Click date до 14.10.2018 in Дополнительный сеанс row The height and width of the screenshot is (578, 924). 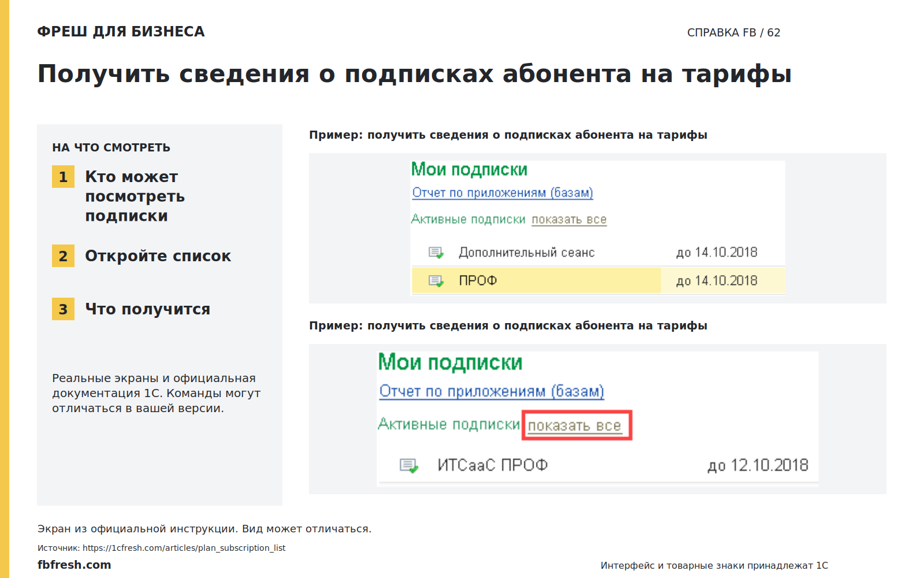pos(717,253)
